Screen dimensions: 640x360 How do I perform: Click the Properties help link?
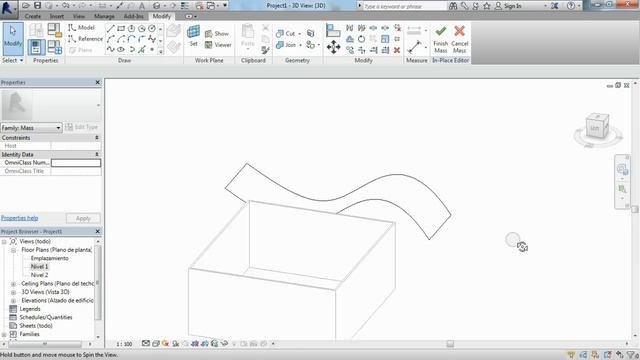[20, 218]
